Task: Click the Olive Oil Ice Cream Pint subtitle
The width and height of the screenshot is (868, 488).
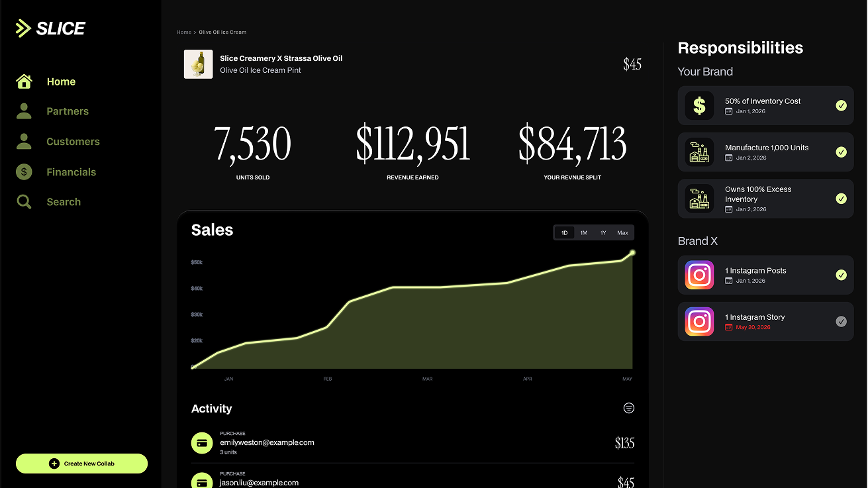Action: (260, 70)
